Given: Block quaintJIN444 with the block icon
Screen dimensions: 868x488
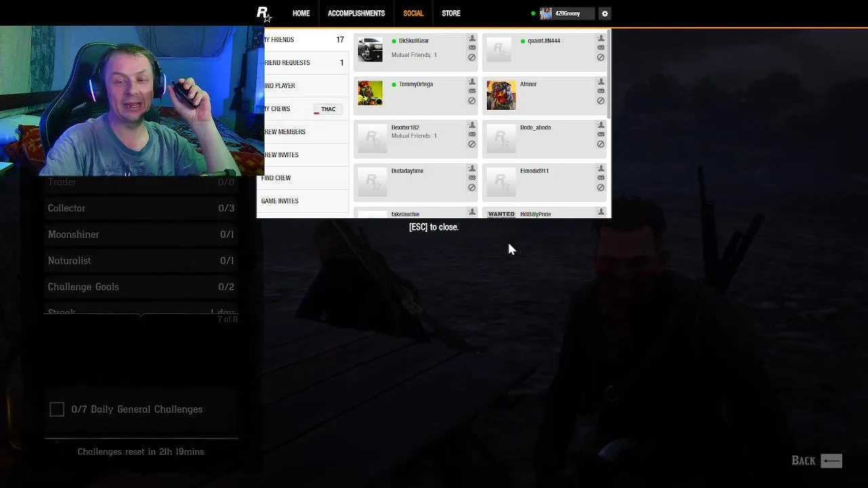Looking at the screenshot, I should [601, 58].
